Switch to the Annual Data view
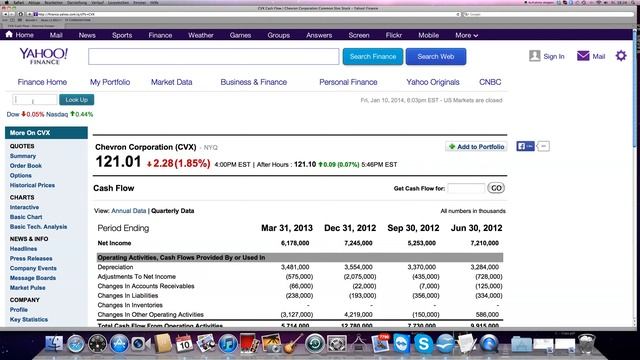This screenshot has width=640, height=360. click(129, 211)
